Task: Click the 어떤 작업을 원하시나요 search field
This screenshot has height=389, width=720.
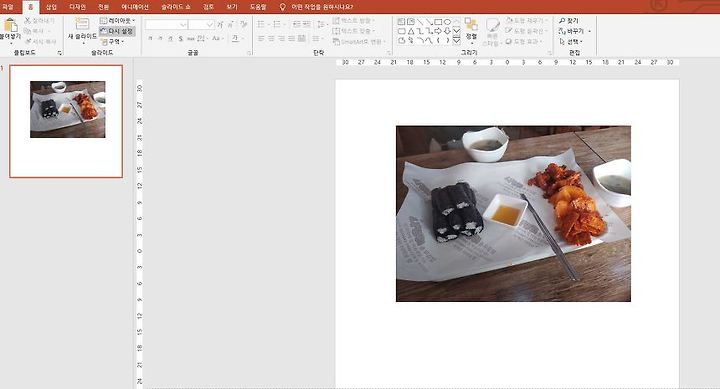Action: [322, 7]
